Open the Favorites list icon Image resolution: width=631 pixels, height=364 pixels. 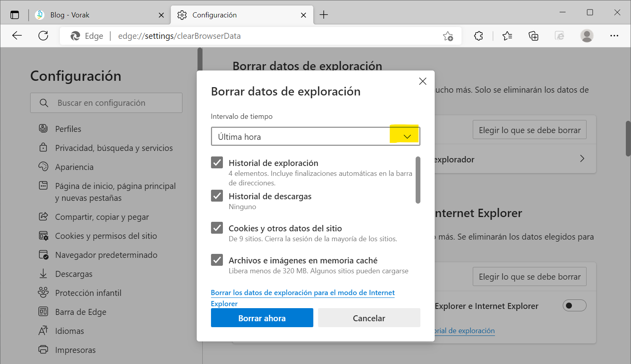[x=507, y=36]
